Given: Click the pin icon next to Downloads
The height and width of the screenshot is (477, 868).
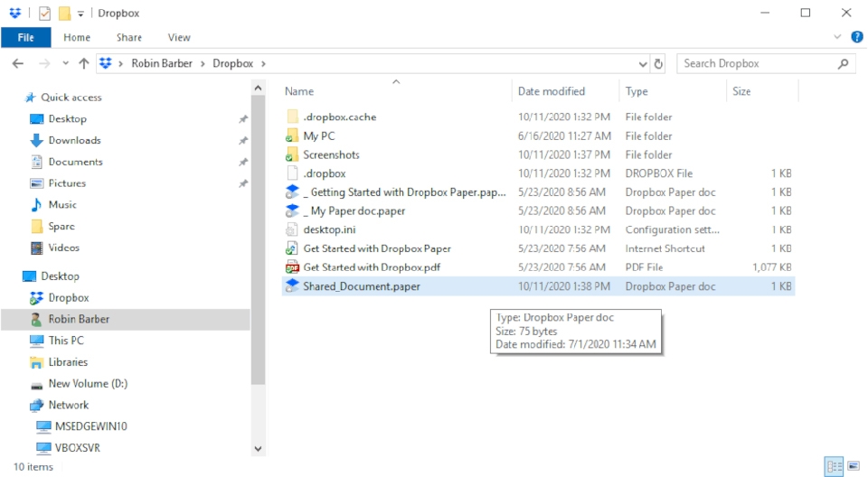Looking at the screenshot, I should click(x=243, y=141).
